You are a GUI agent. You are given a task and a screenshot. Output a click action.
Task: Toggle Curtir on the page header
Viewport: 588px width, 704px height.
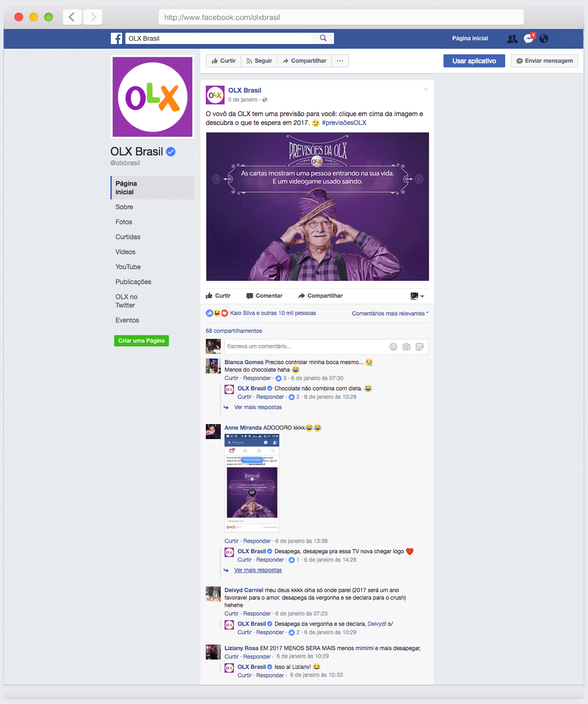(224, 61)
